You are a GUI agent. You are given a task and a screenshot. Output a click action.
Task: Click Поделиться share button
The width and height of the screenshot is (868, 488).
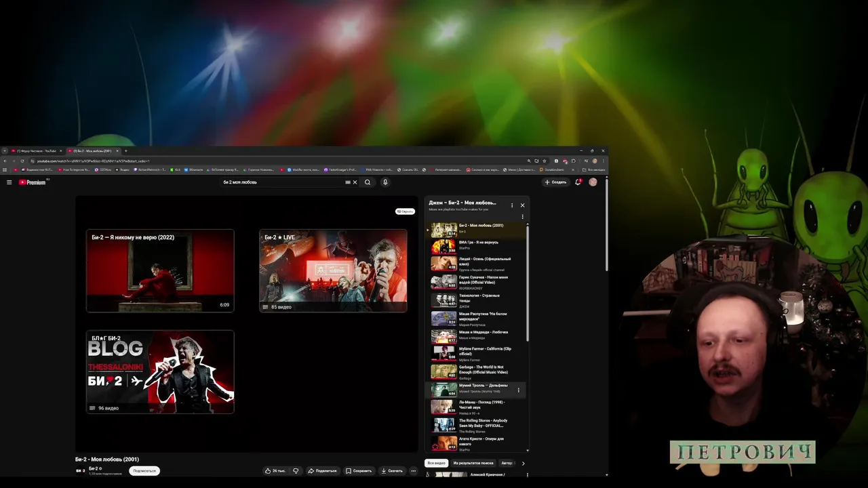click(x=322, y=470)
